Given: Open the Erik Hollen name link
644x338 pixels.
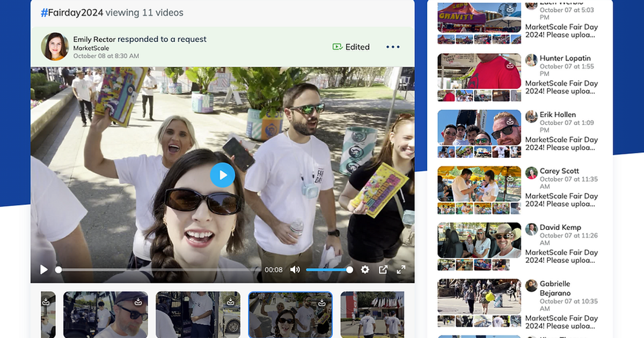Looking at the screenshot, I should click(558, 114).
